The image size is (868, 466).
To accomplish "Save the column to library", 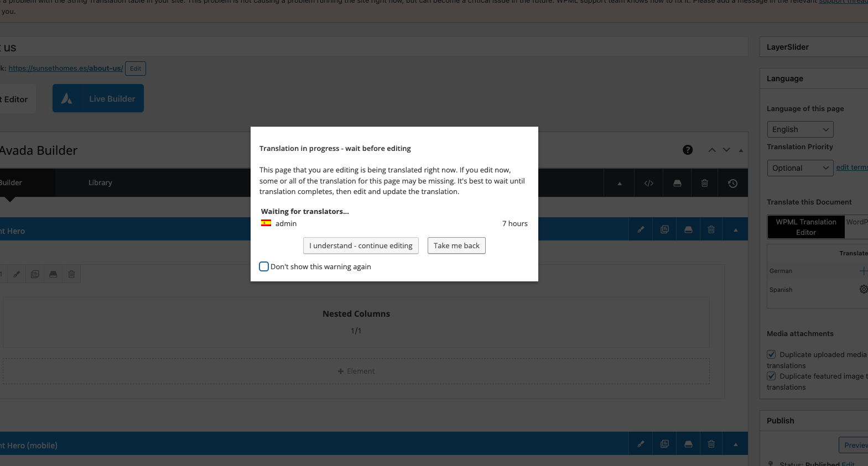I will [x=53, y=274].
